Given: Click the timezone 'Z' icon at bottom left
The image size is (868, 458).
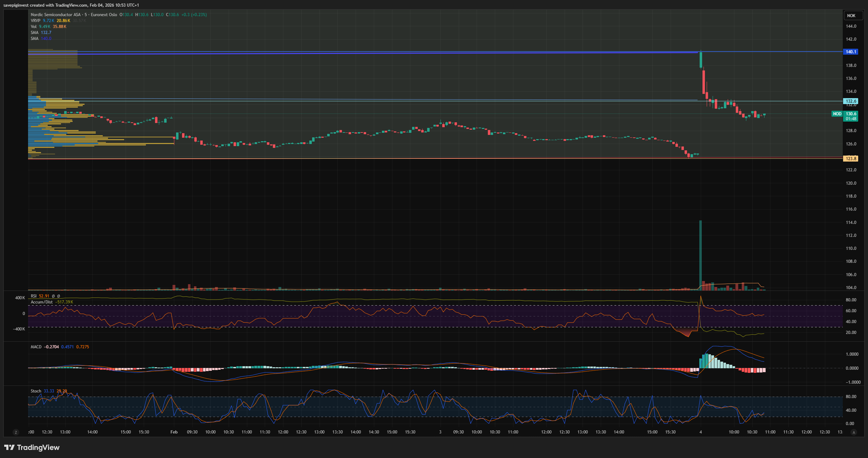Looking at the screenshot, I should click(x=15, y=432).
